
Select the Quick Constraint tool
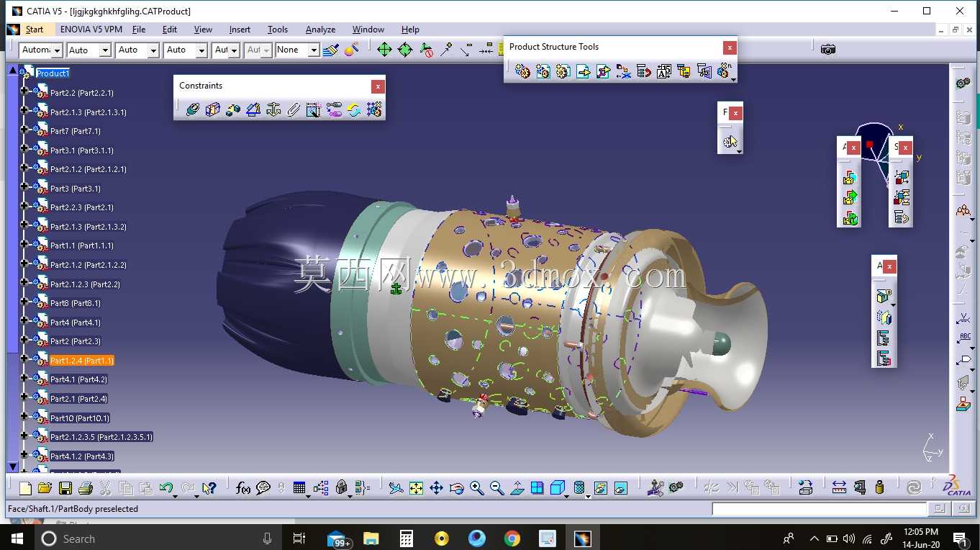pyautogui.click(x=313, y=109)
